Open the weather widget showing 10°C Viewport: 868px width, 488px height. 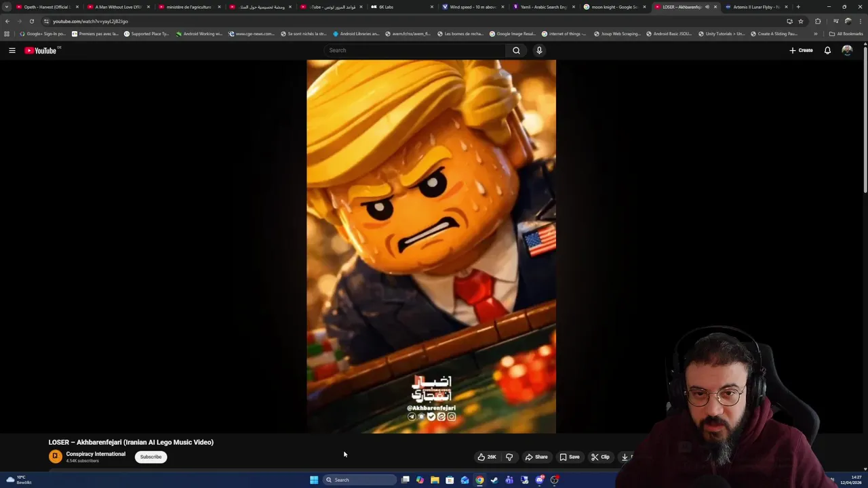point(19,480)
